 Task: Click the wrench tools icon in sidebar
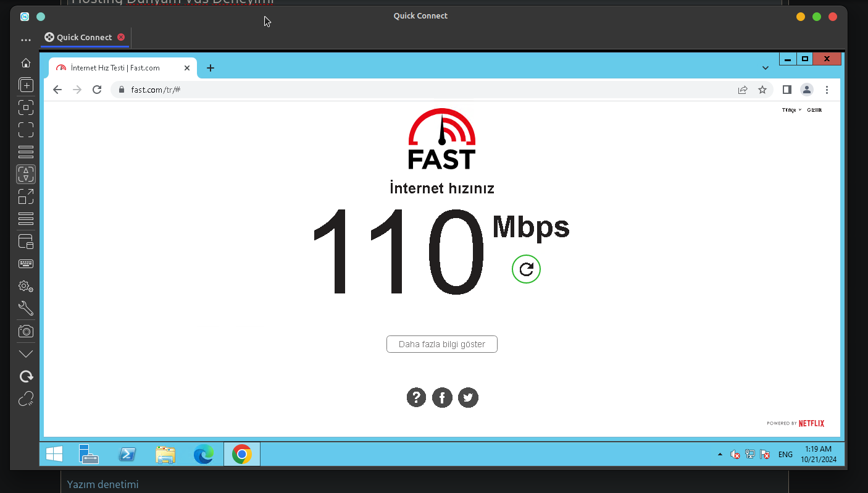26,308
